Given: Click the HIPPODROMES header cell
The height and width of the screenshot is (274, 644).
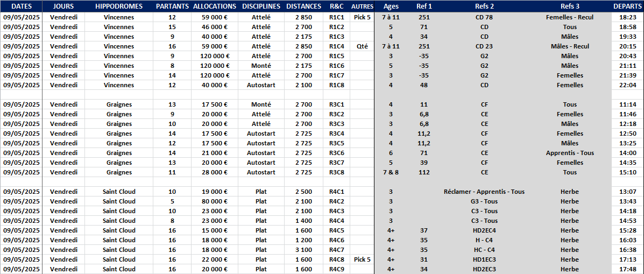Looking at the screenshot, I should [x=119, y=6].
